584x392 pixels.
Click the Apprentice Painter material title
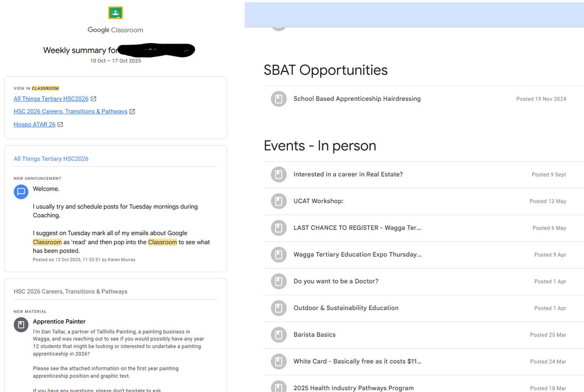click(59, 321)
